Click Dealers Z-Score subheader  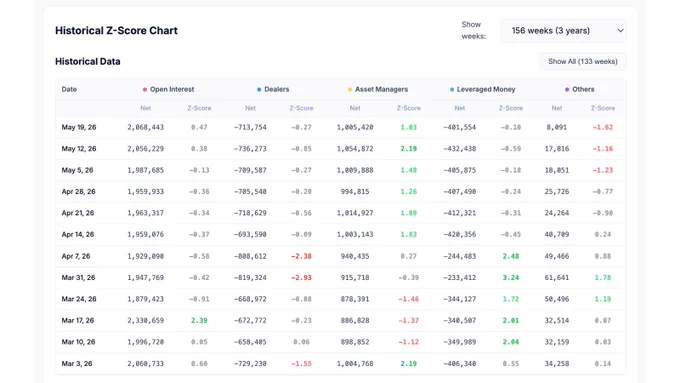301,108
